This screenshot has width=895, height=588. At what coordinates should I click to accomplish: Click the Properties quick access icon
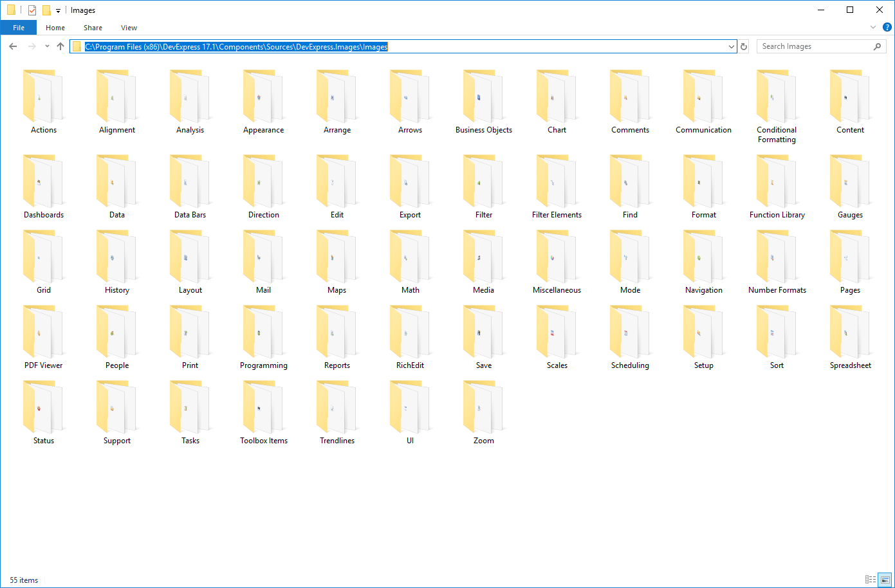point(32,10)
